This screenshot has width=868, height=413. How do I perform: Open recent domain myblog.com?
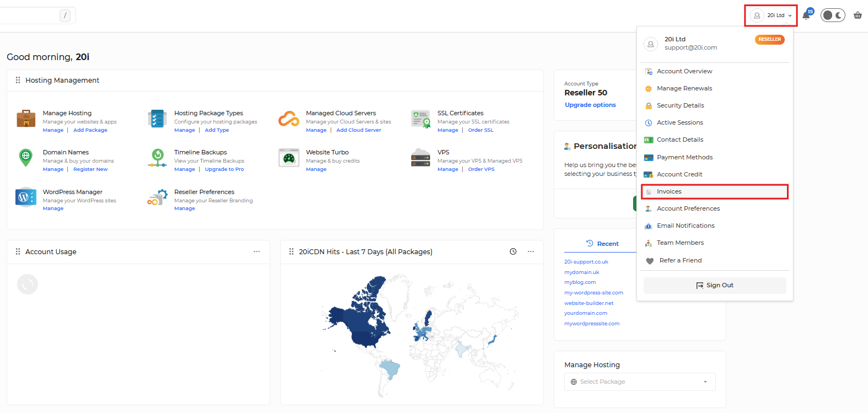(x=580, y=282)
